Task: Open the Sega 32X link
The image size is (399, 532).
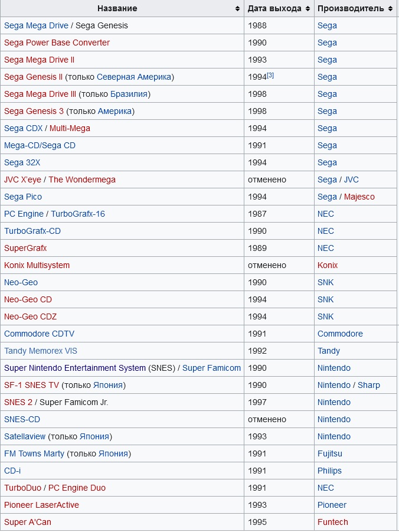Action: click(22, 162)
